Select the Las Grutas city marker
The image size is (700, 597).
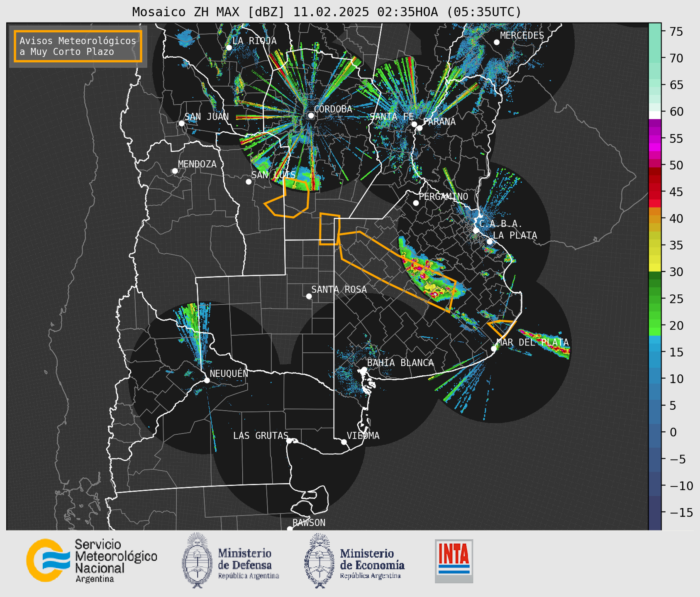click(289, 441)
